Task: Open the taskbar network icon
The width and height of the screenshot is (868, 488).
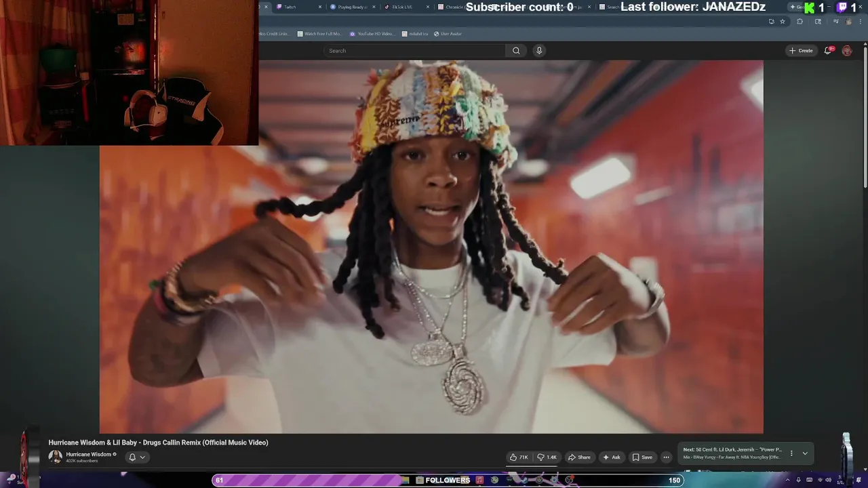Action: [820, 480]
